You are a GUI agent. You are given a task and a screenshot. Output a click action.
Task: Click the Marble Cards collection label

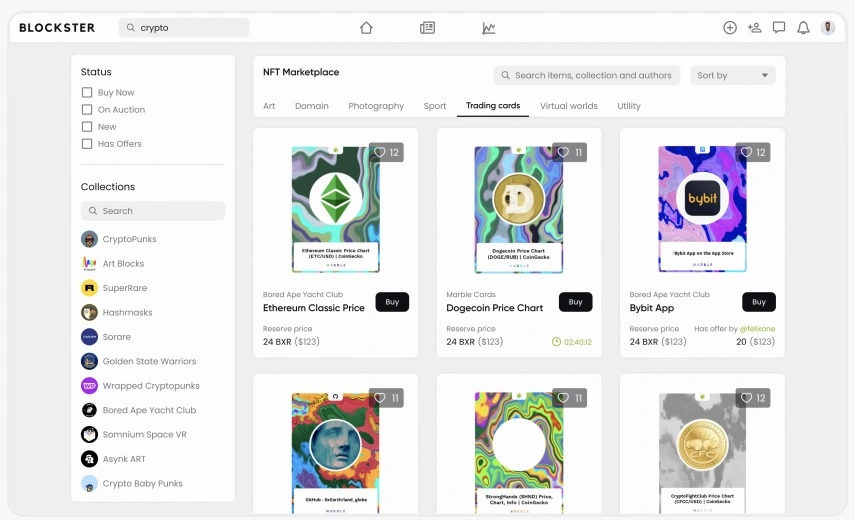pyautogui.click(x=471, y=294)
